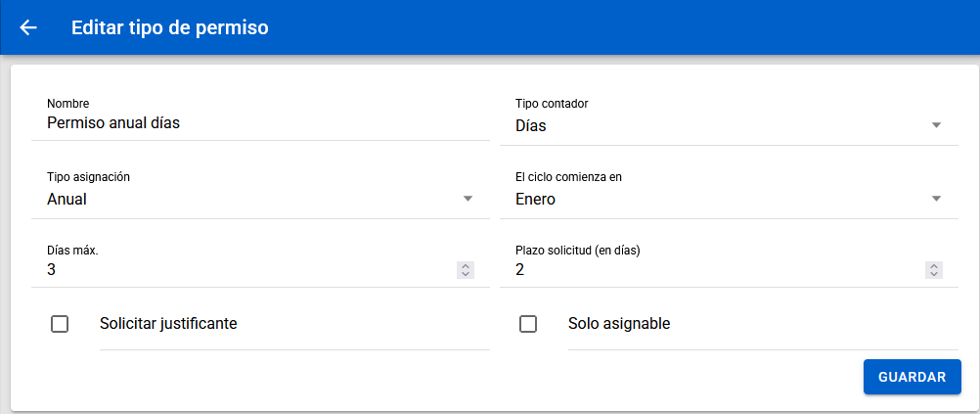Click the 'Solicitar justificante' label text
Screen dimensions: 980x414
point(168,324)
